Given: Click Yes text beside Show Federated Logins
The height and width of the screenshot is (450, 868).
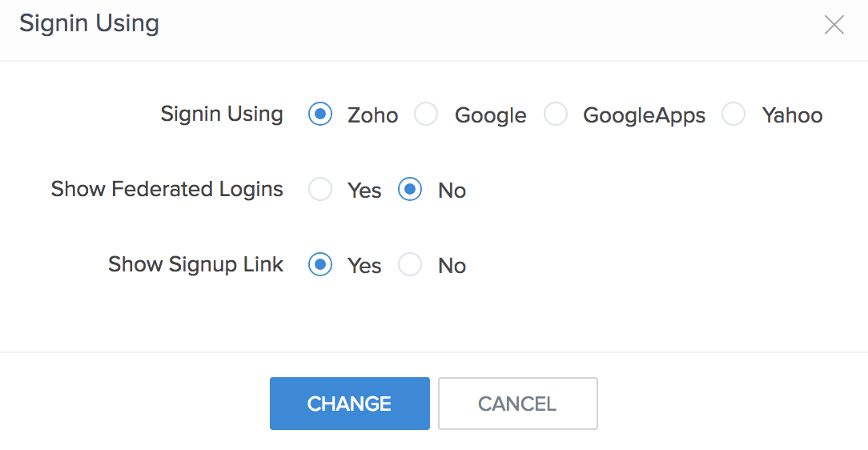Looking at the screenshot, I should click(364, 191).
